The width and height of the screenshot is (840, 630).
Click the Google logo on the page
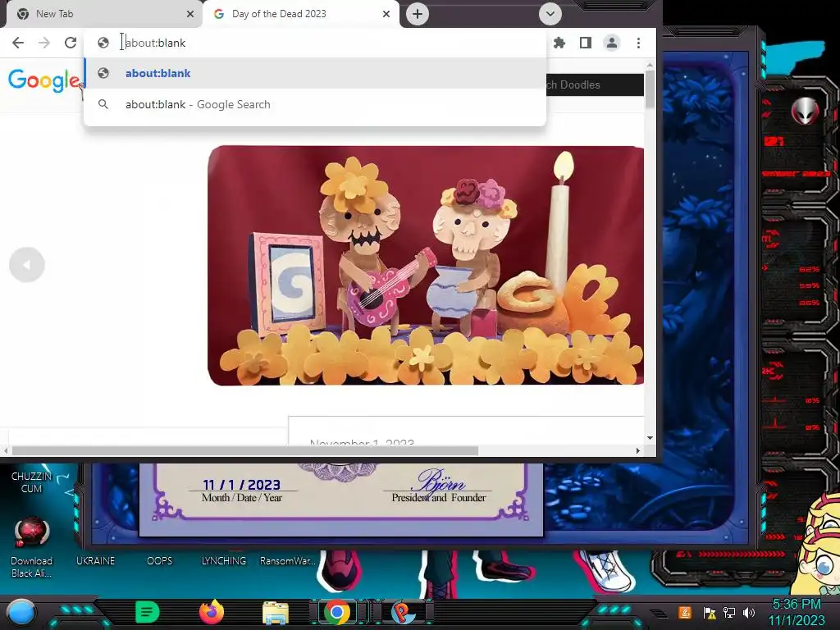tap(44, 80)
